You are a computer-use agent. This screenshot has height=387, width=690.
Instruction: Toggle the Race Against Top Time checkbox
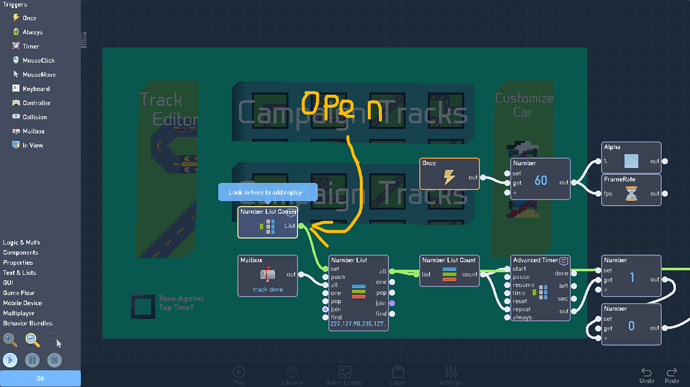[143, 306]
